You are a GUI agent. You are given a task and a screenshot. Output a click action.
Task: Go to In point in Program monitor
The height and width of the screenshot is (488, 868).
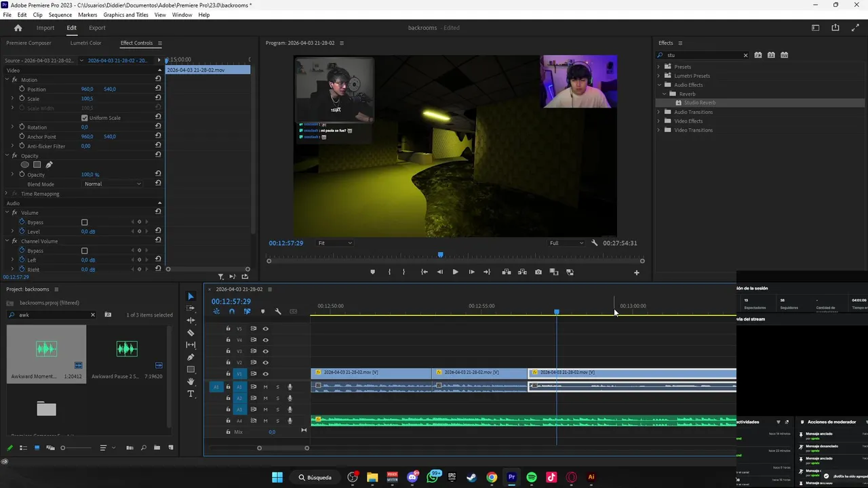[x=425, y=272]
